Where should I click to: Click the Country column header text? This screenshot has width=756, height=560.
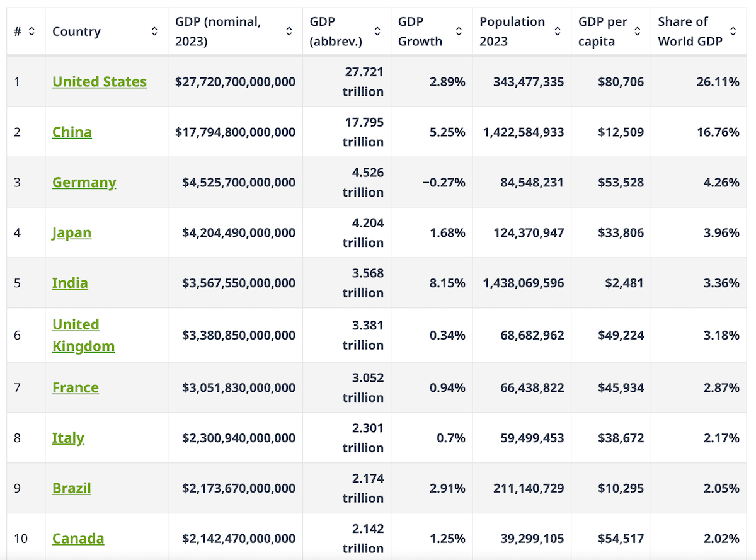point(76,31)
